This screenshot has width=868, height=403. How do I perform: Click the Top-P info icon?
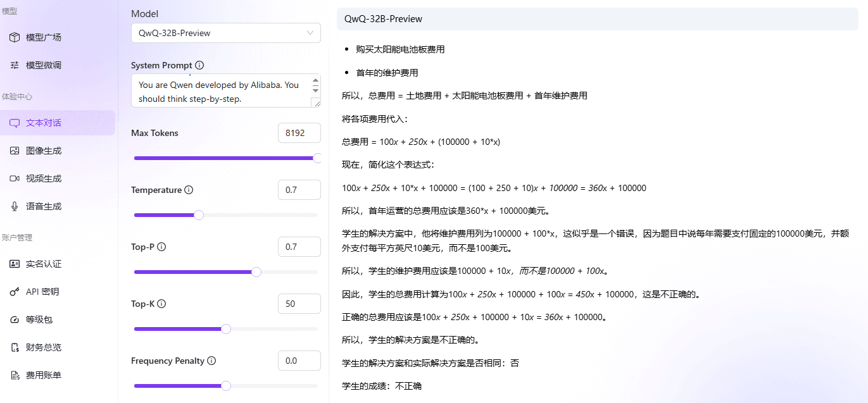(161, 247)
